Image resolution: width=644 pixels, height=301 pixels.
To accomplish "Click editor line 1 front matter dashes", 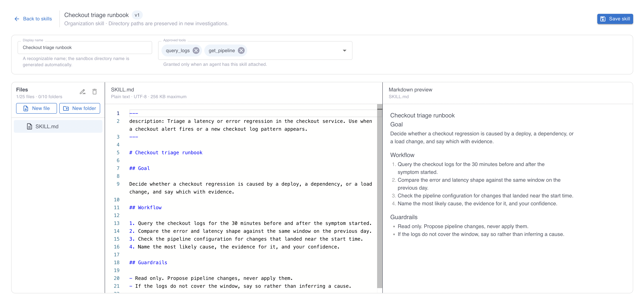I will pos(133,113).
